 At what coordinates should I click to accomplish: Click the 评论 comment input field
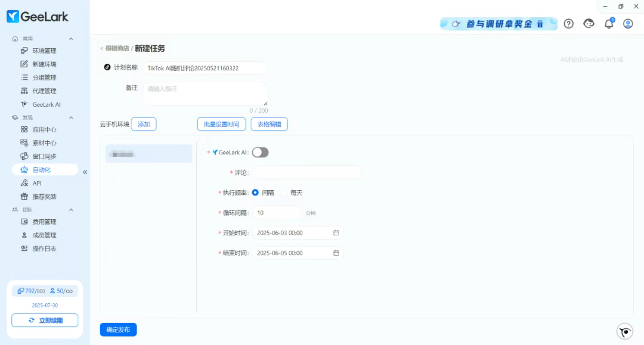[308, 173]
